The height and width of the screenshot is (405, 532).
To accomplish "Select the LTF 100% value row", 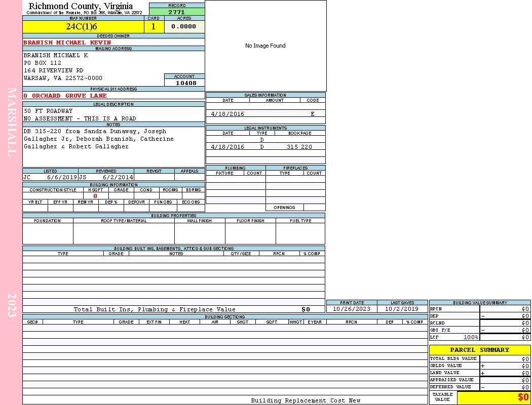I will [x=479, y=337].
